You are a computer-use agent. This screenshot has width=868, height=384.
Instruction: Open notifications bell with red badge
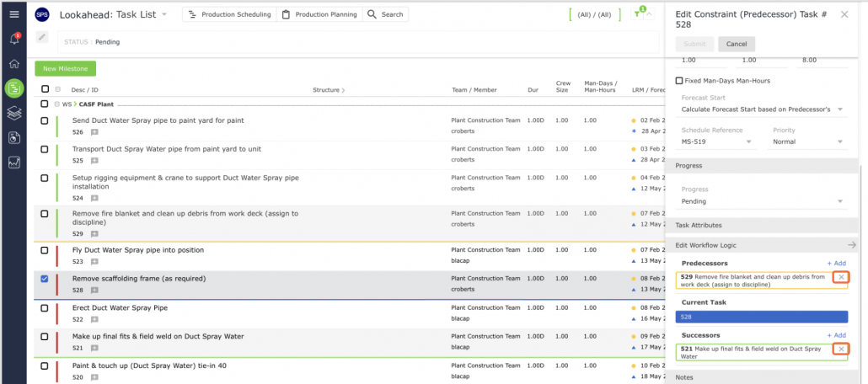tap(14, 40)
